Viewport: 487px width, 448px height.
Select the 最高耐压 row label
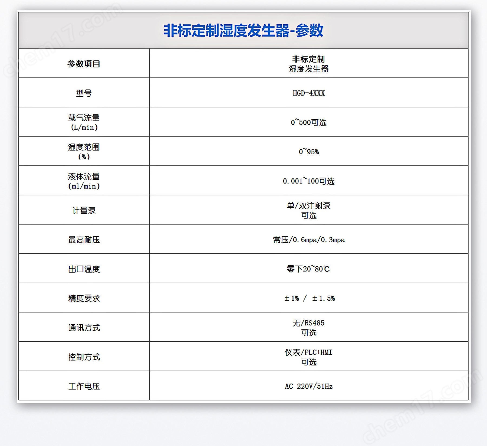tap(84, 240)
